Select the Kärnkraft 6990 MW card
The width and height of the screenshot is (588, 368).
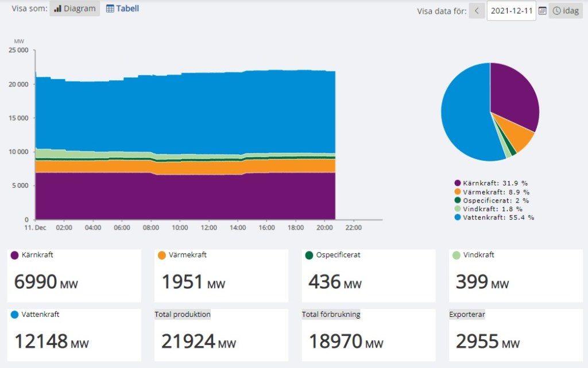coord(74,276)
